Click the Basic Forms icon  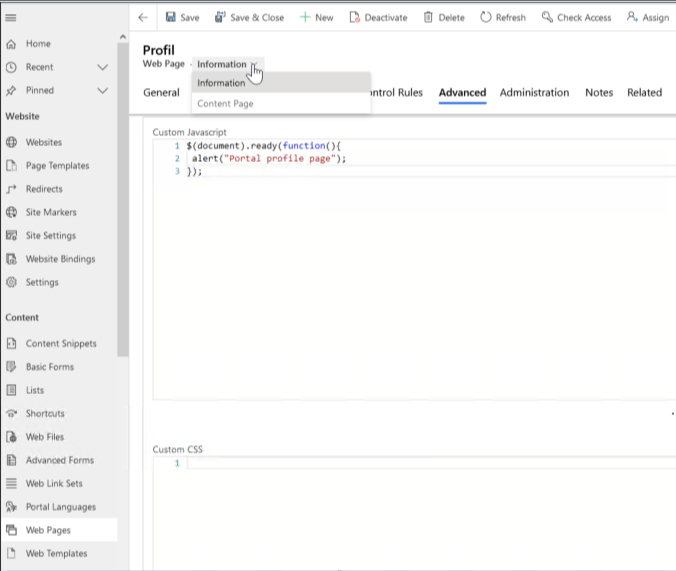point(11,367)
